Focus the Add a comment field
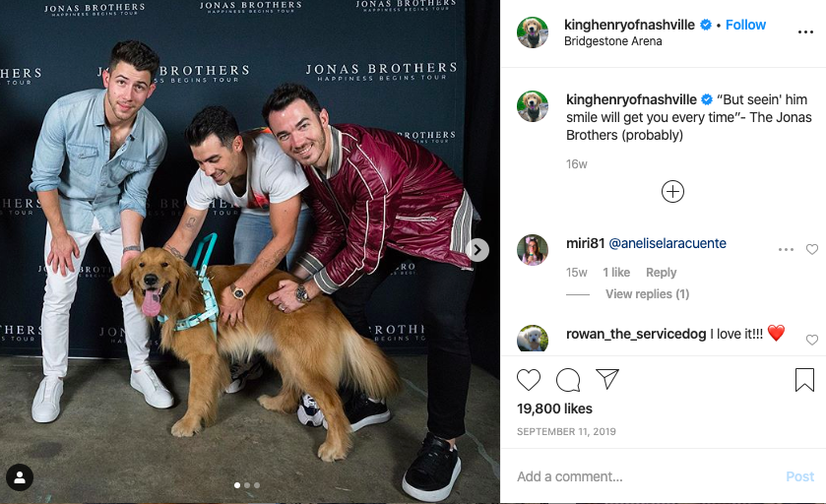 [648, 476]
